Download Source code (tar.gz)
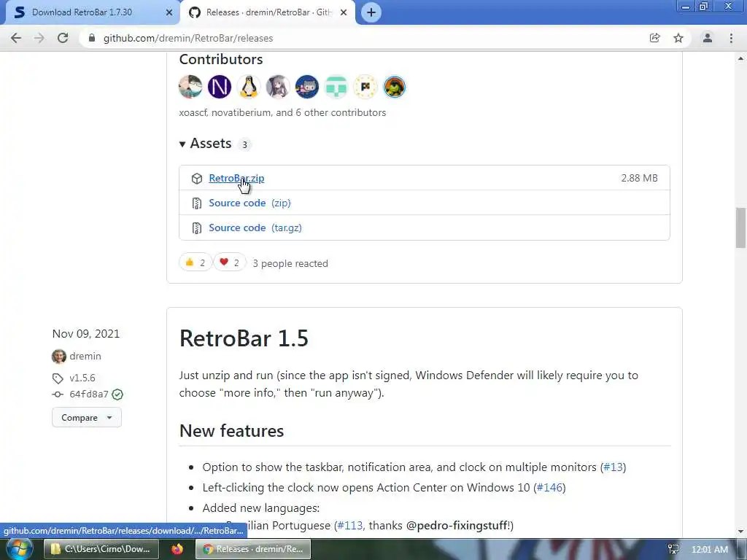The height and width of the screenshot is (560, 747). 255,227
